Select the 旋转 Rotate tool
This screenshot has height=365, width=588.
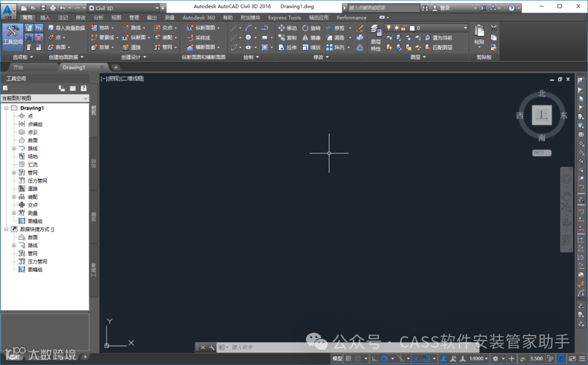pos(311,28)
